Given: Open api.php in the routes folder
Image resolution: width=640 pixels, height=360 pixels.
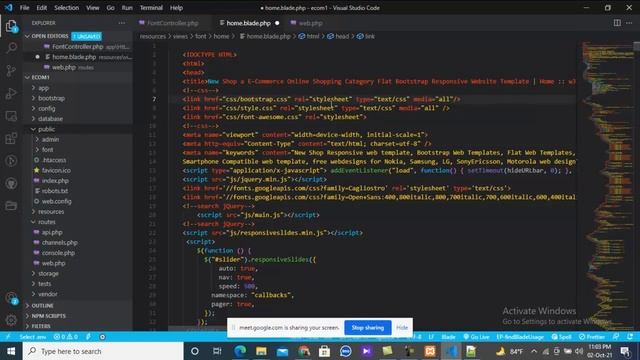Looking at the screenshot, I should tap(52, 232).
